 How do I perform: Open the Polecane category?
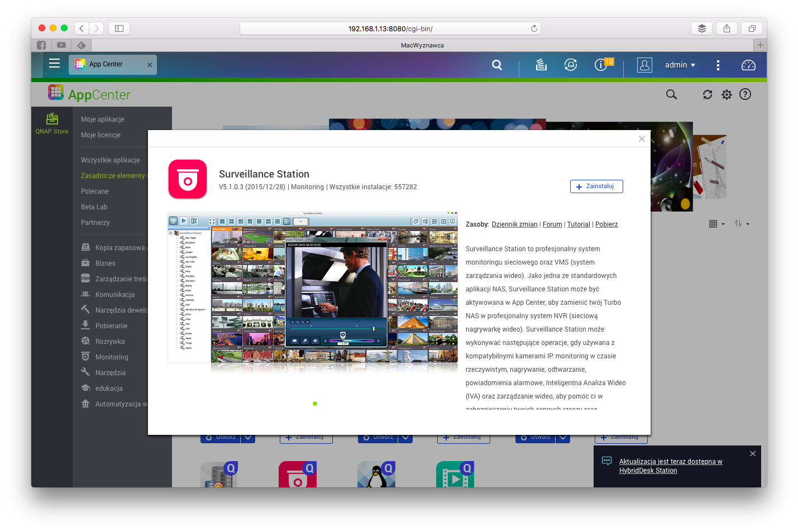(x=95, y=191)
